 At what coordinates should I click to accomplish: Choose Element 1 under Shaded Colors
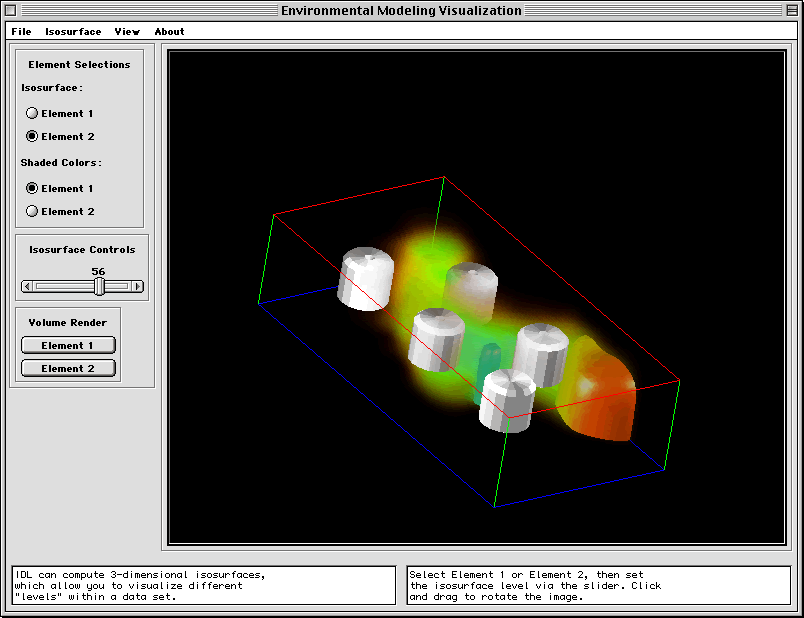click(x=31, y=188)
